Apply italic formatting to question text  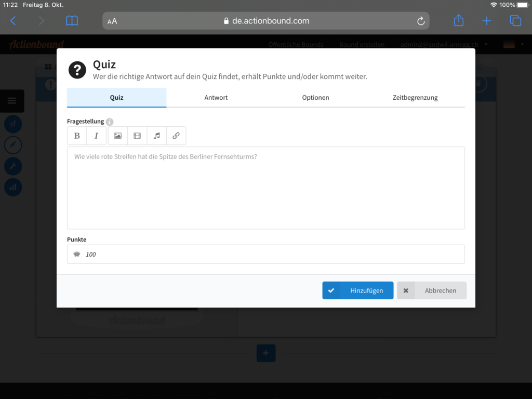point(96,136)
